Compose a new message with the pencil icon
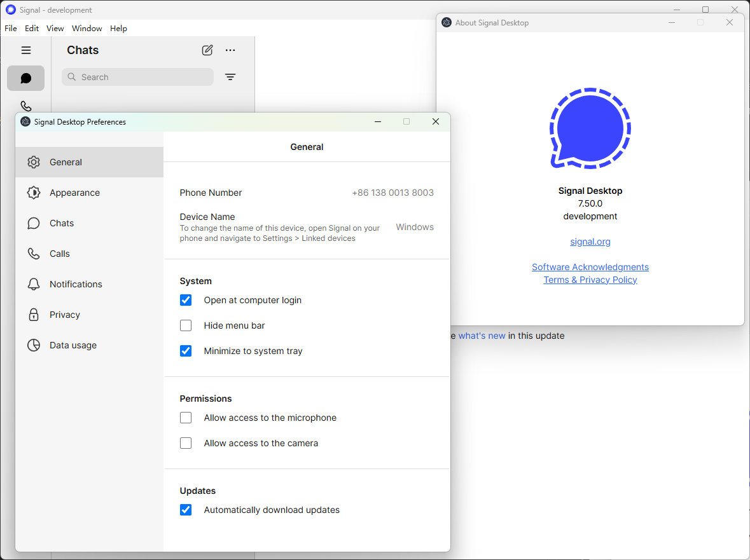Screen dimensions: 750x560 pos(207,50)
